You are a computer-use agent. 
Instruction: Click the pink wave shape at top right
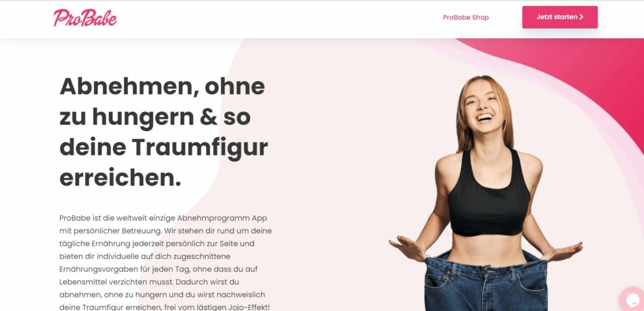click(x=583, y=70)
